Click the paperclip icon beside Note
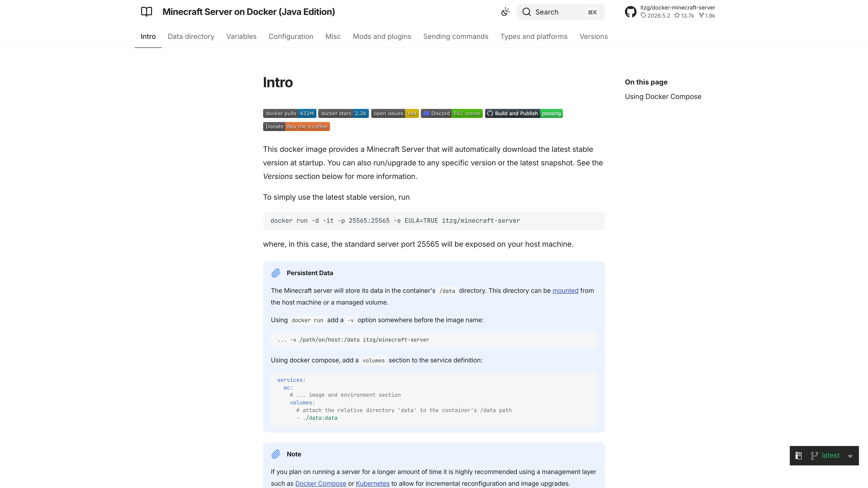The image size is (868, 488). coord(276,454)
